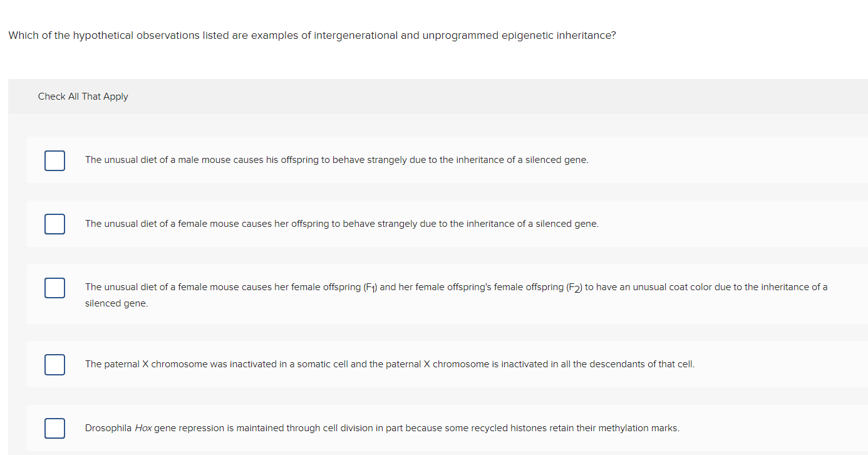Image resolution: width=868 pixels, height=455 pixels.
Task: Click 'silenced gene.' on the wrapped second line
Action: point(116,303)
